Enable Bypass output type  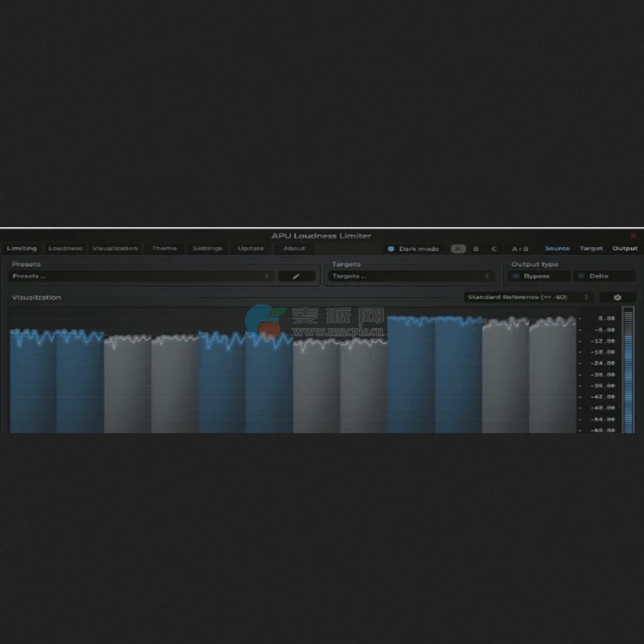pos(537,276)
